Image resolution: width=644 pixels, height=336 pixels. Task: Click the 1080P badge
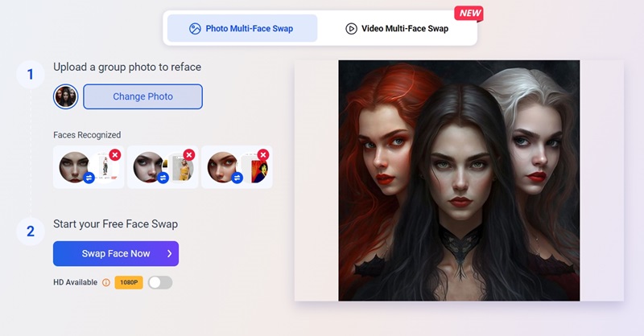pyautogui.click(x=129, y=282)
